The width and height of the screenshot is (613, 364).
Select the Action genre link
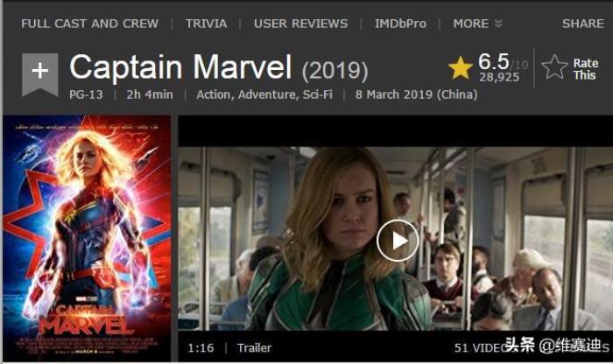pos(215,94)
